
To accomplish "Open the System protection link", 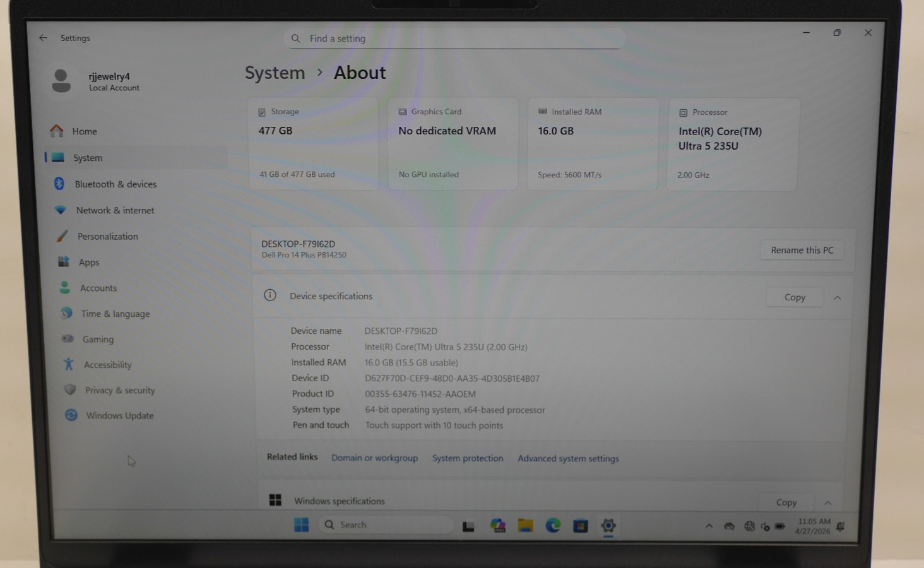I will pyautogui.click(x=468, y=458).
